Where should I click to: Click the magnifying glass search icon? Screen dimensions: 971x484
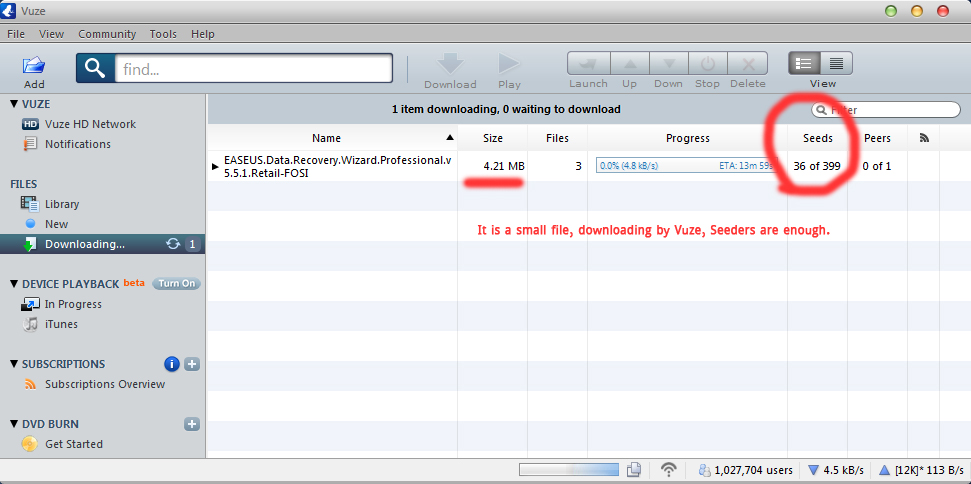coord(95,68)
